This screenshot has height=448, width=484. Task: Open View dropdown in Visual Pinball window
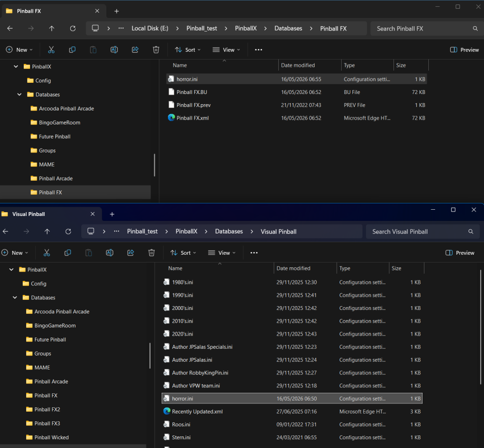tap(222, 253)
